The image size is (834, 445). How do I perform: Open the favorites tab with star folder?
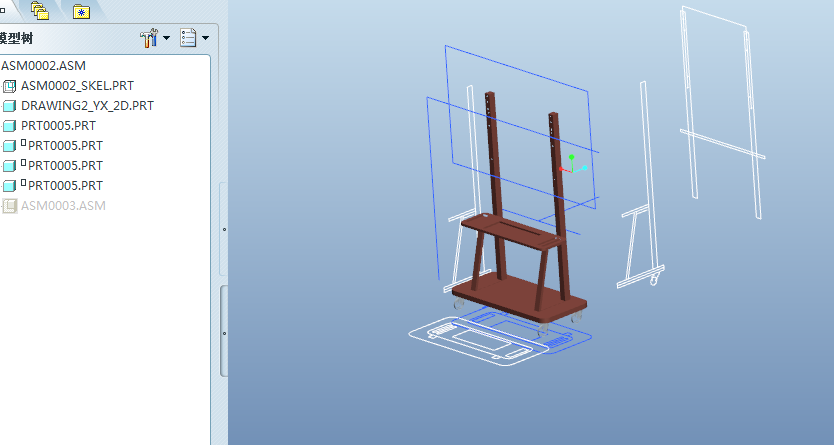point(81,11)
